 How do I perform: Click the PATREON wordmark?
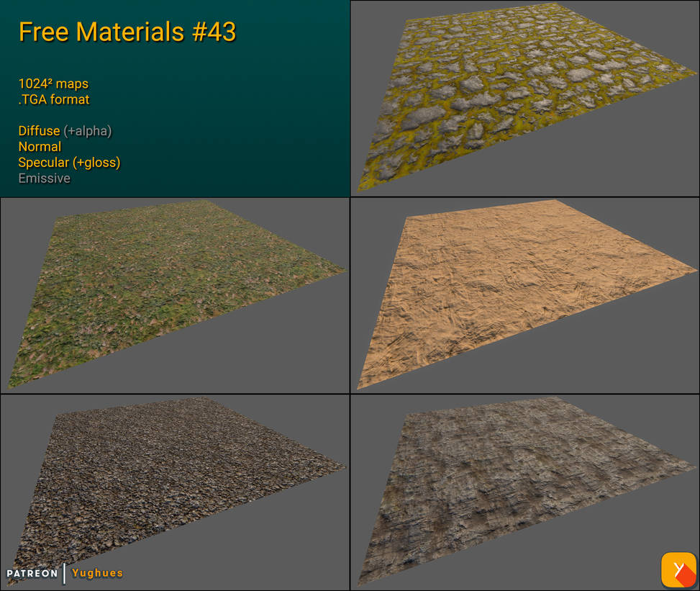[32, 574]
